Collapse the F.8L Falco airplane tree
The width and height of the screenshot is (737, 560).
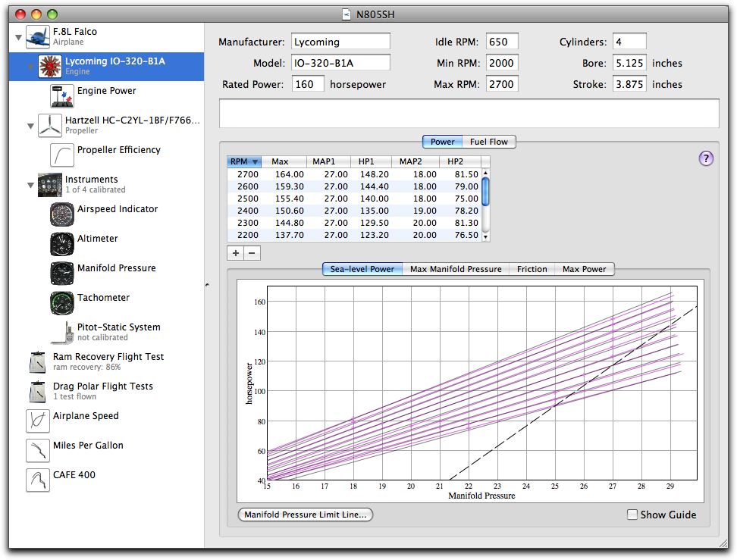(18, 37)
